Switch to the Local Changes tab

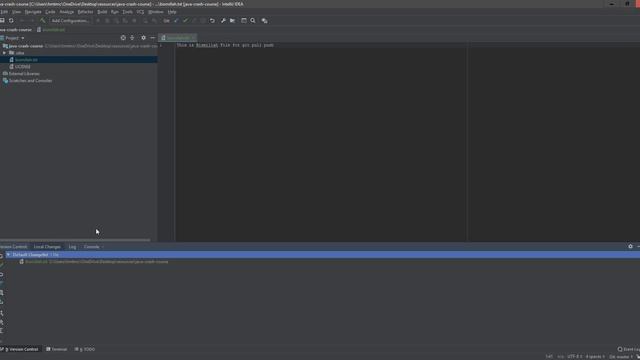click(x=47, y=247)
